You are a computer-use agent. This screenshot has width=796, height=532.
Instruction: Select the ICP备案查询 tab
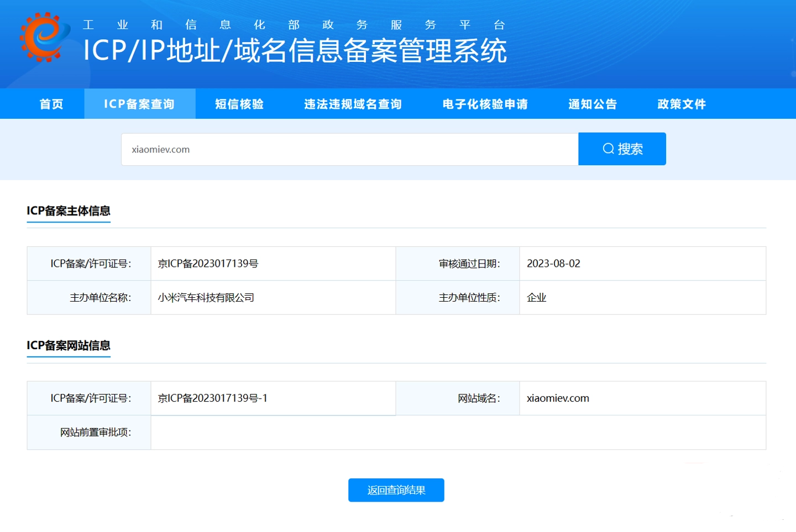[139, 104]
